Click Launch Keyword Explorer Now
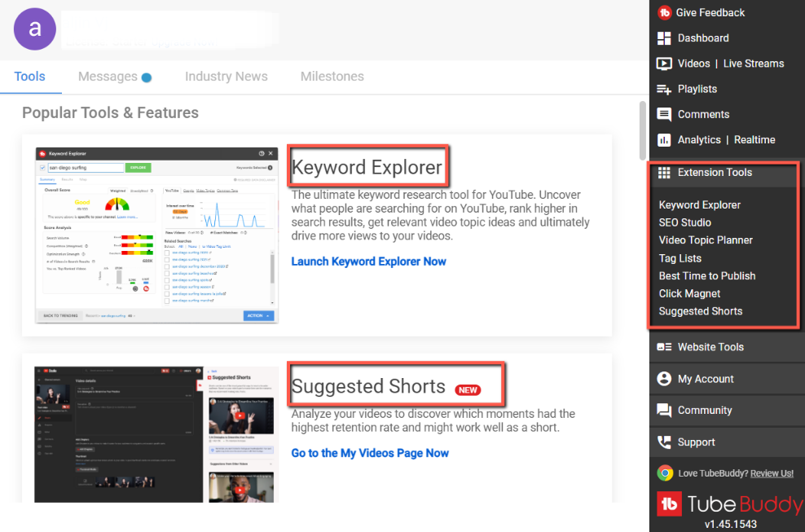 point(368,262)
